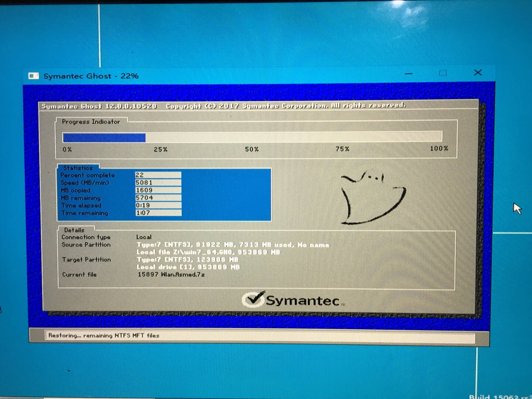Click the 'MB remaining' label
Image resolution: width=532 pixels, height=399 pixels.
[x=81, y=198]
